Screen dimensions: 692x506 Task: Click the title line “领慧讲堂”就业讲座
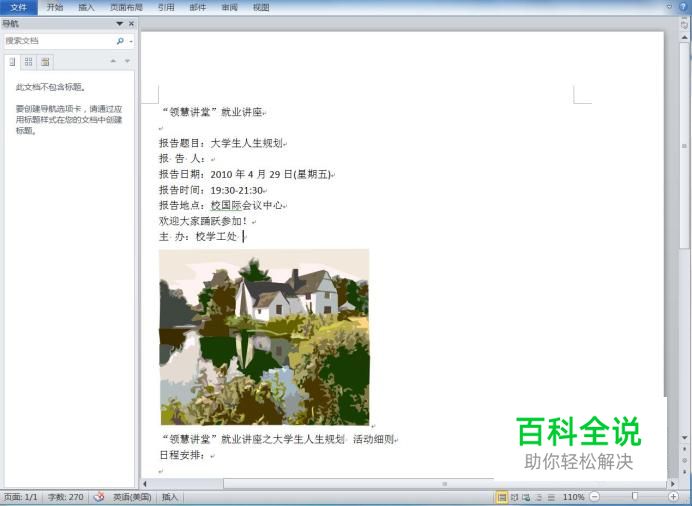point(213,112)
